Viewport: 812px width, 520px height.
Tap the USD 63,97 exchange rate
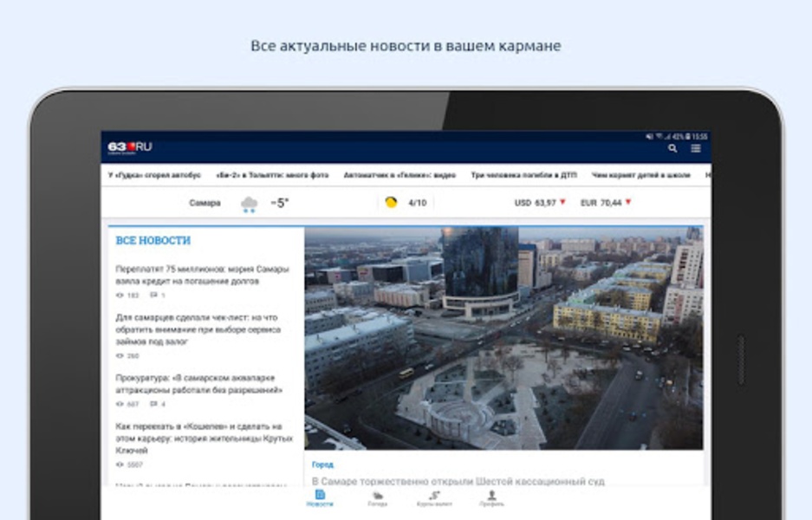pos(535,203)
